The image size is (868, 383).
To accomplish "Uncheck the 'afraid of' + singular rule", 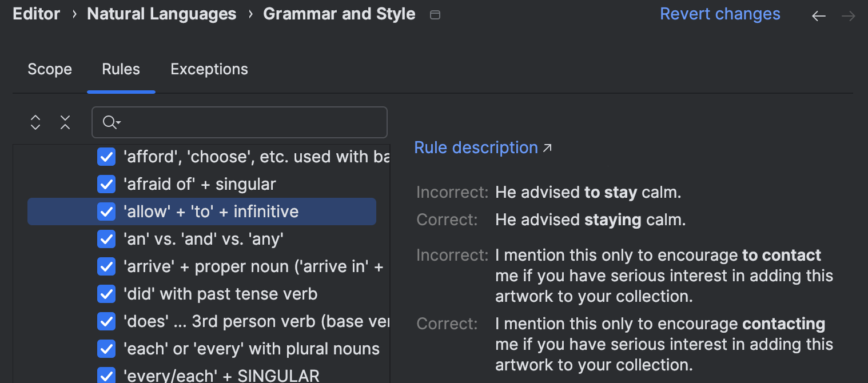I will point(106,184).
